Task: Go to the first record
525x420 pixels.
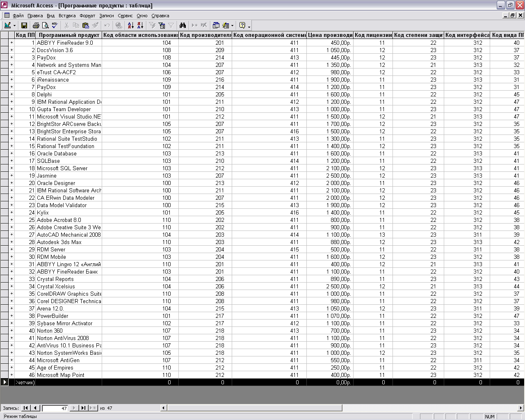Action: coord(26,408)
